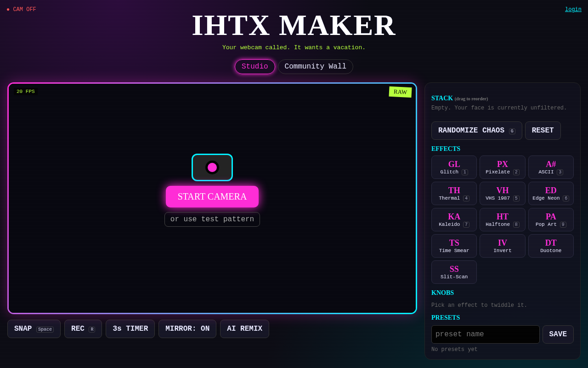Screen dimensions: 588x368
Task: Switch to the Studio tab
Action: pyautogui.click(x=255, y=67)
